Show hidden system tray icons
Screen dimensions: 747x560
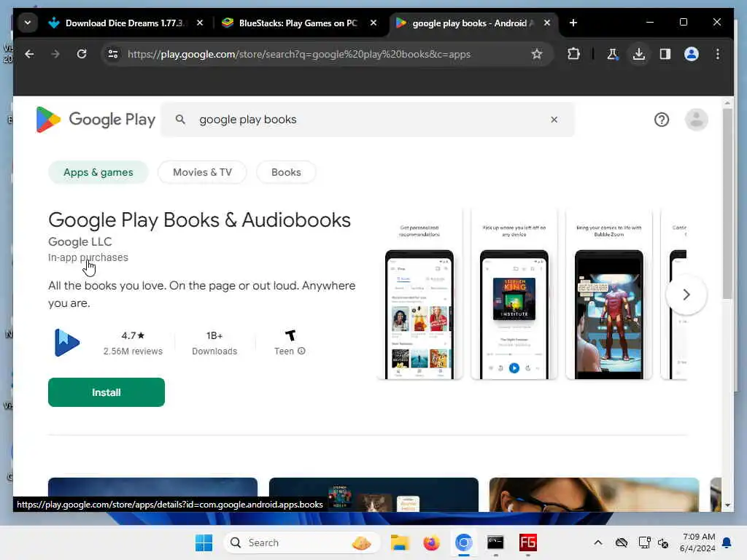point(598,542)
